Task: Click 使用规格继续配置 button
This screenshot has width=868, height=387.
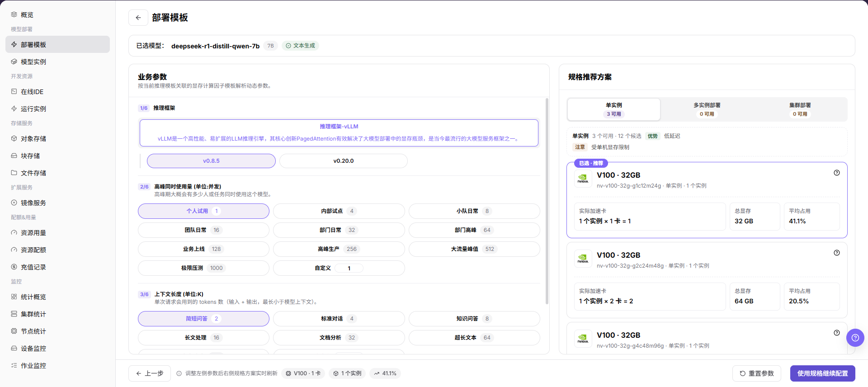Action: point(823,373)
